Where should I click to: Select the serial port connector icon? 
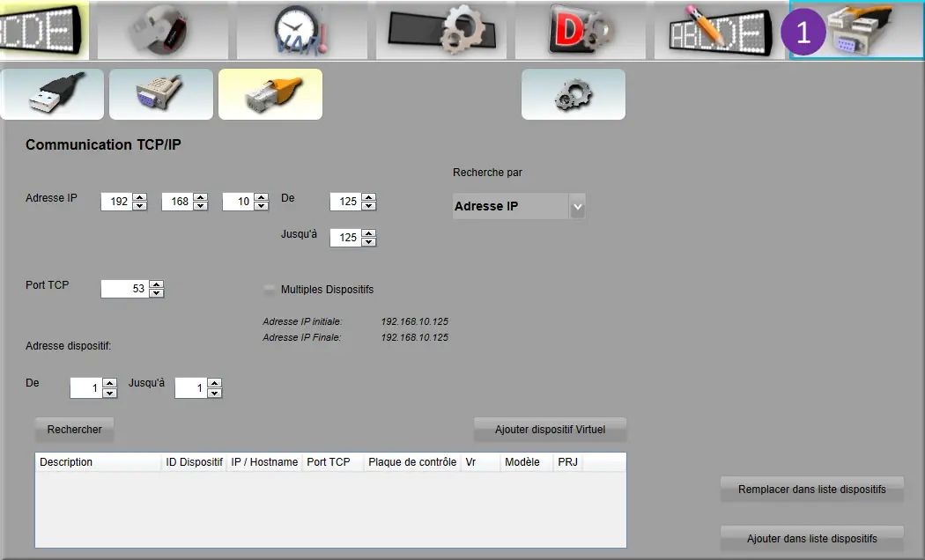tap(161, 94)
